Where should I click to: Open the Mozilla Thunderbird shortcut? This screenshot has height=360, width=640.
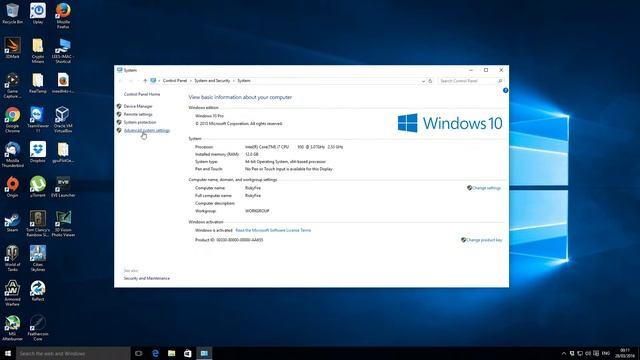[x=12, y=155]
